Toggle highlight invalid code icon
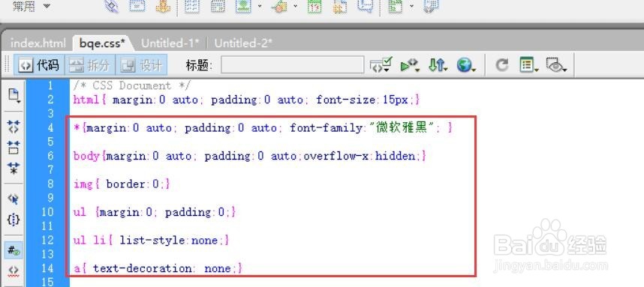Image resolution: width=644 pixels, height=287 pixels. tap(14, 271)
